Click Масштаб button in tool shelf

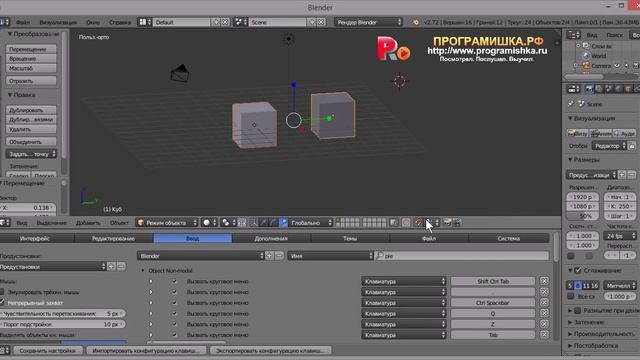[x=31, y=68]
